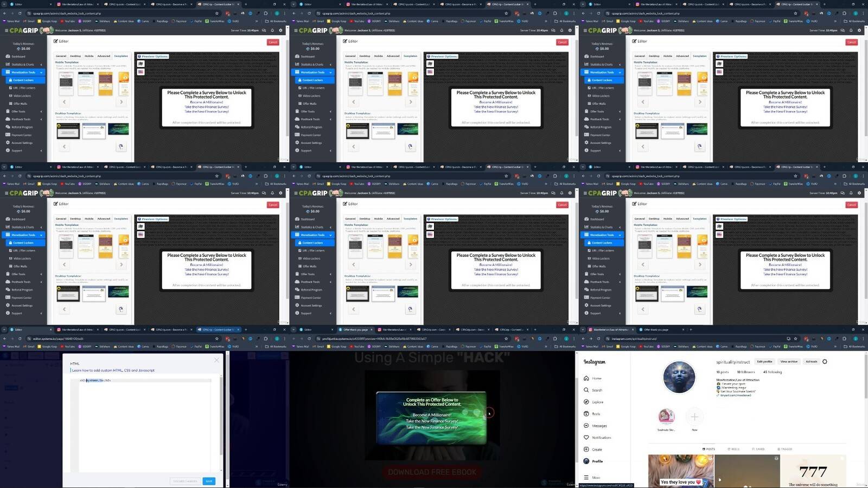Screen dimensions: 868x488
Task: Click View archive button on Instagram
Action: 789,362
